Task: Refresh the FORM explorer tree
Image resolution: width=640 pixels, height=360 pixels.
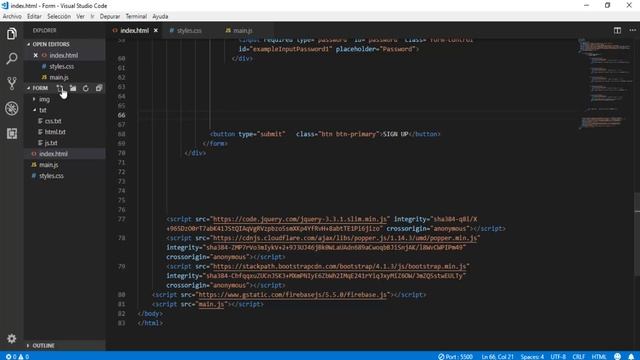Action: pyautogui.click(x=86, y=88)
